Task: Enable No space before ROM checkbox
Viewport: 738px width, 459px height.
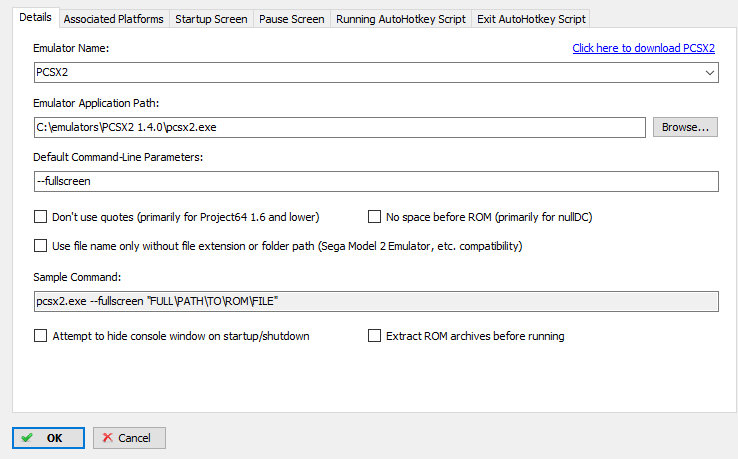Action: (x=374, y=217)
